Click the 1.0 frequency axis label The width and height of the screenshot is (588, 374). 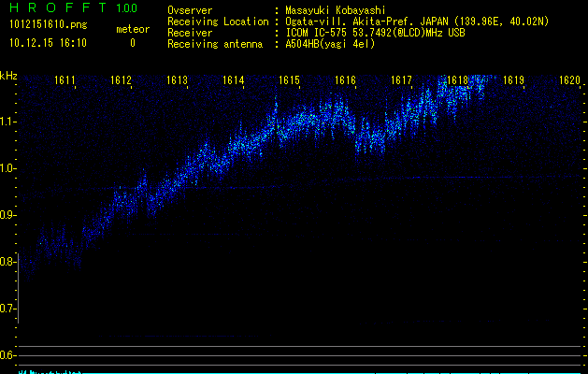7,169
